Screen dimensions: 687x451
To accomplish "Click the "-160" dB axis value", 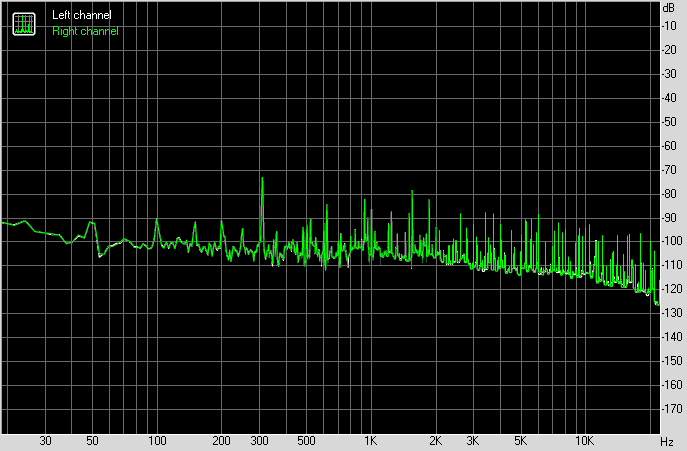I will (x=672, y=385).
